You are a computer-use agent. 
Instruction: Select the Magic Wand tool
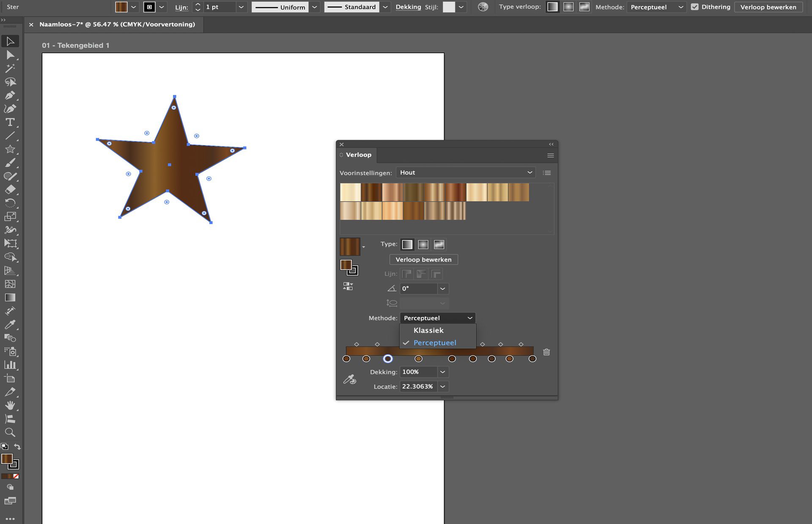10,69
